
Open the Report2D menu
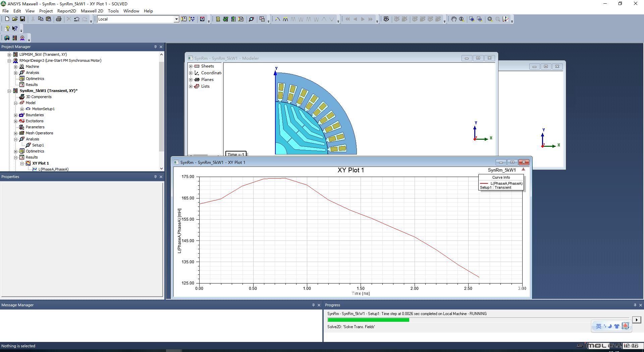67,11
